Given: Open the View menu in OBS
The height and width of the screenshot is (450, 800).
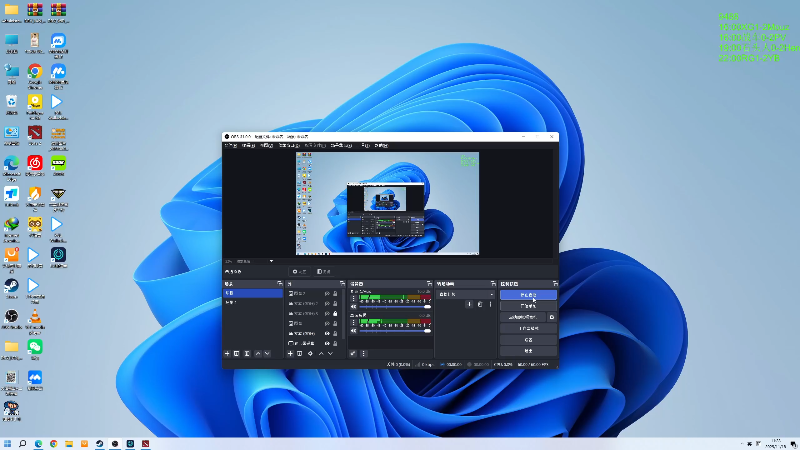Looking at the screenshot, I should pyautogui.click(x=266, y=145).
